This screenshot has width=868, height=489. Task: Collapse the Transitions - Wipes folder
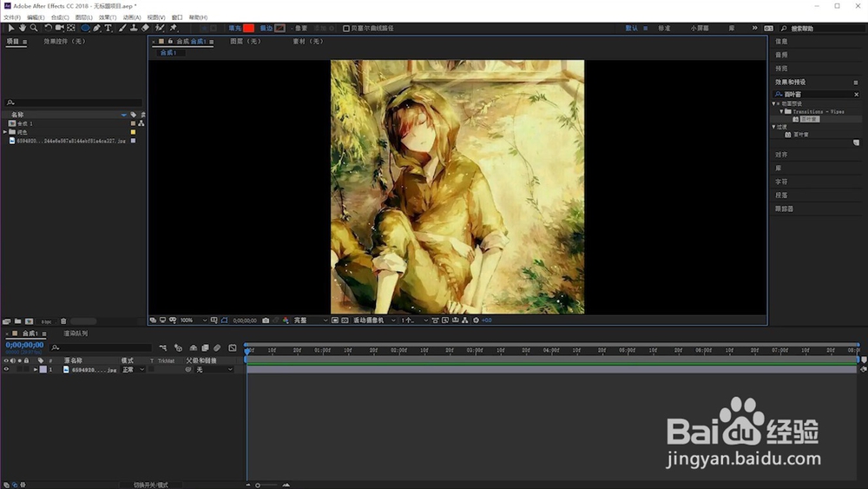(782, 111)
